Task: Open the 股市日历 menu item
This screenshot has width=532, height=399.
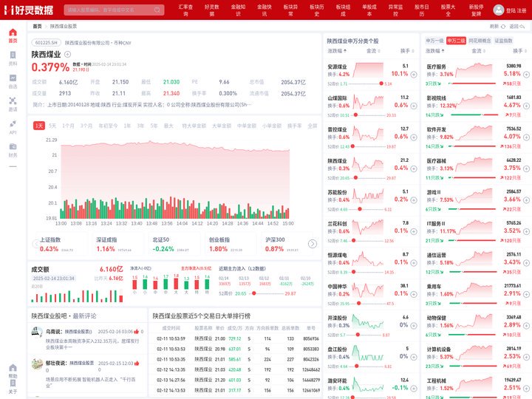Action: (x=422, y=10)
